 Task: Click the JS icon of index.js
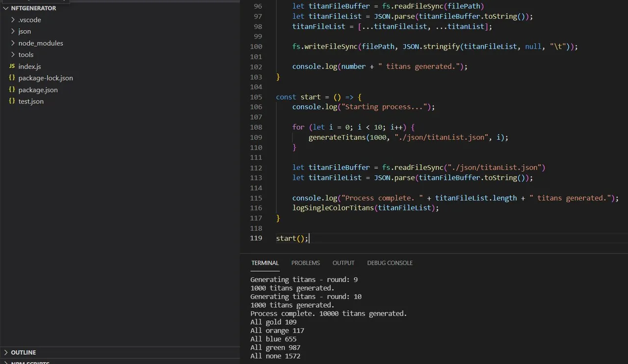[x=12, y=66]
